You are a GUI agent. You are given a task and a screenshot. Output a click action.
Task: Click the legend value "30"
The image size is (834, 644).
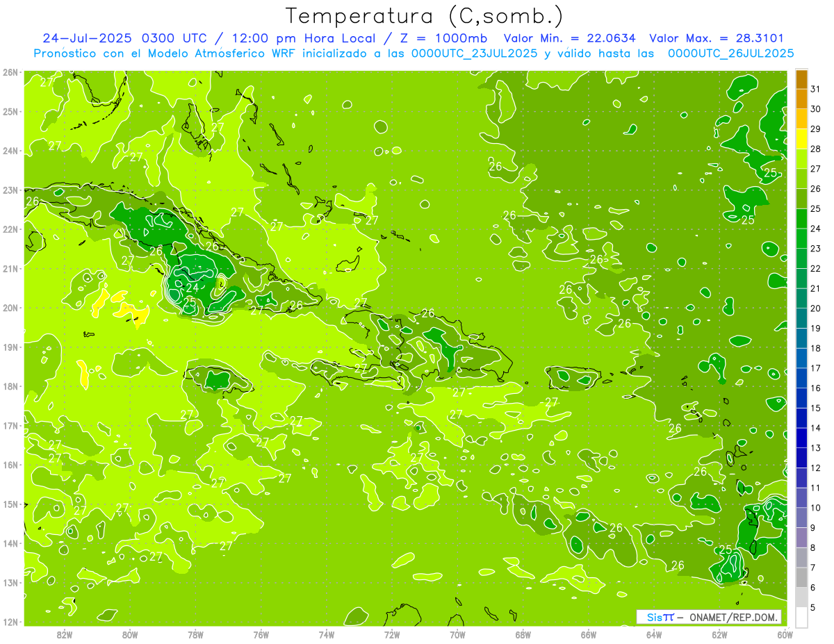point(815,109)
